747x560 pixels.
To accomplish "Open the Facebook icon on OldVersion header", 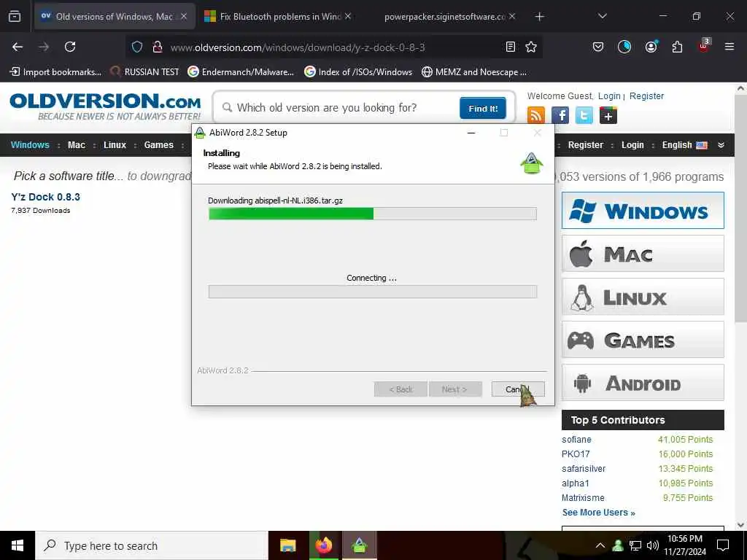I will (x=560, y=115).
